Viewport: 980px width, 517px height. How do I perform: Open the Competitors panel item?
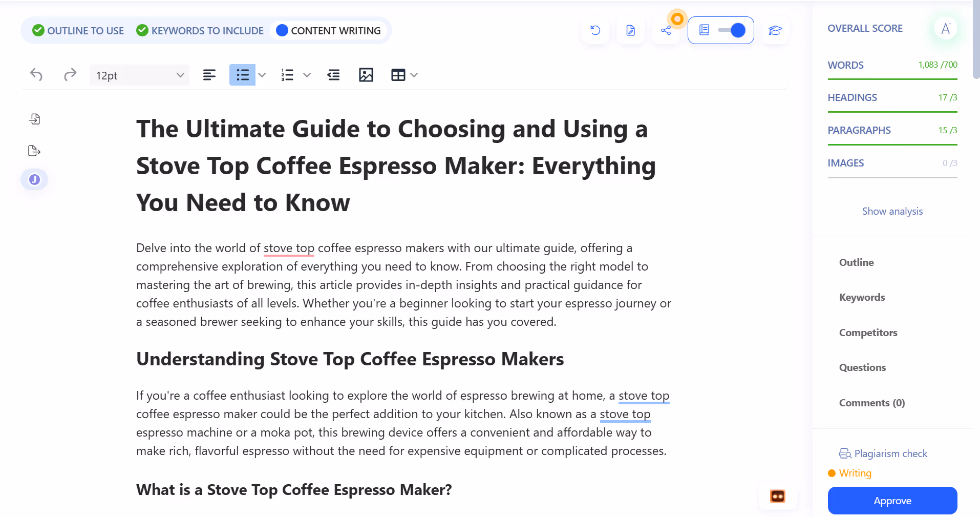click(x=868, y=333)
